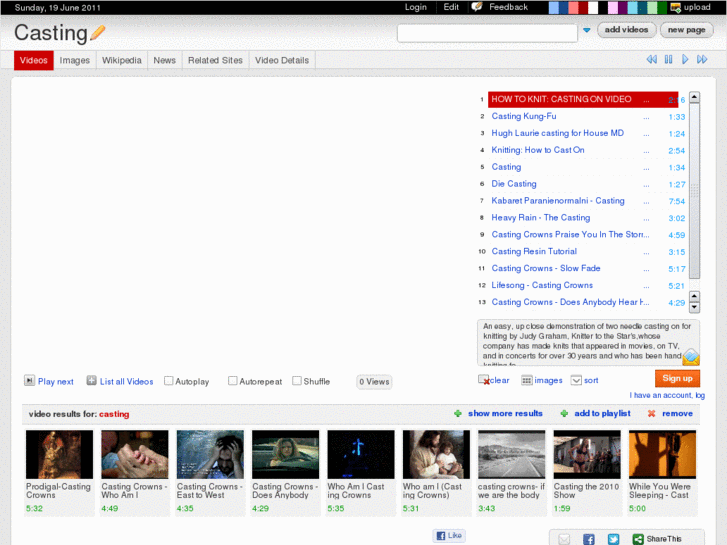The image size is (727, 545).
Task: Click the envelope icon on video description
Action: (x=691, y=357)
